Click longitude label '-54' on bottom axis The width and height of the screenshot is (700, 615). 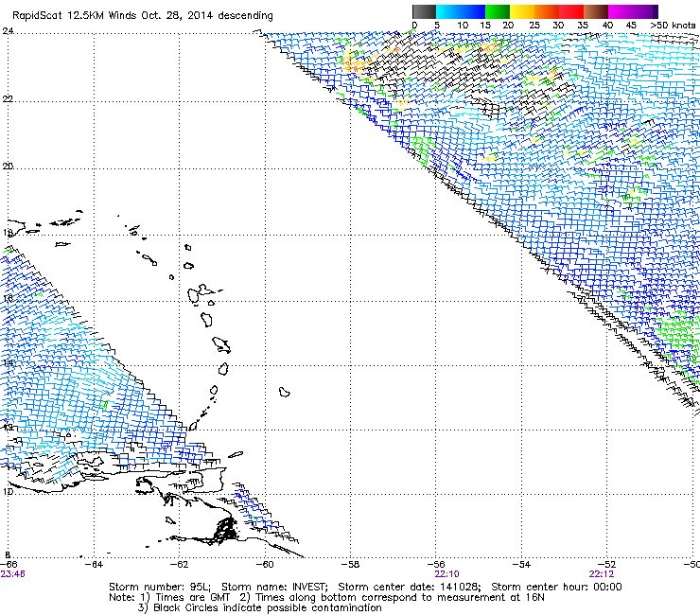[x=521, y=565]
